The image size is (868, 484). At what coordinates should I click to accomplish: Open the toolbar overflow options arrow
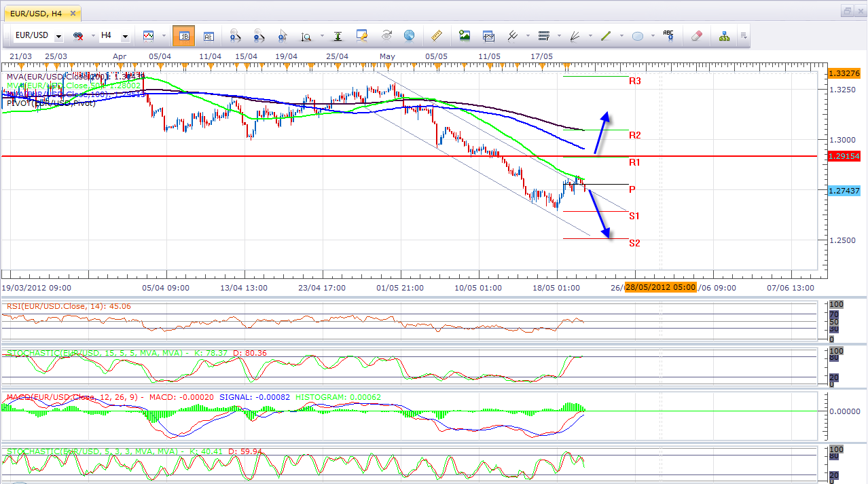(743, 36)
